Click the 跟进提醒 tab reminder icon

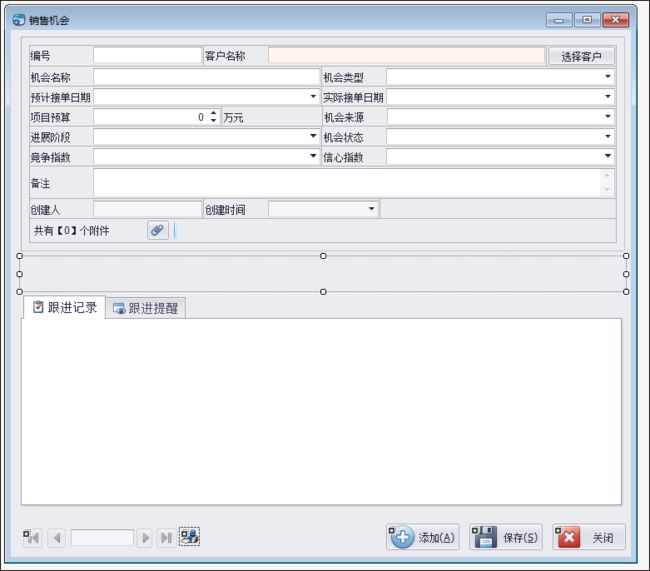point(119,309)
